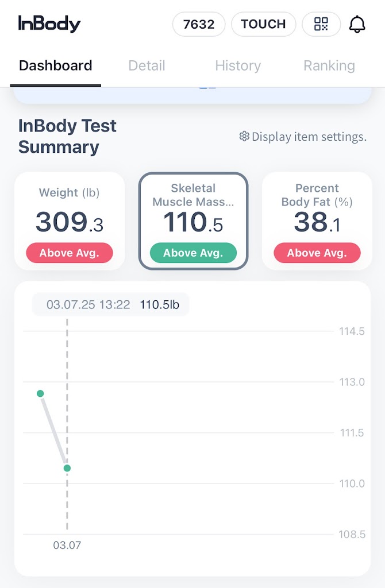The height and width of the screenshot is (588, 385).
Task: Click the 03.07 data point on chart
Action: point(67,468)
